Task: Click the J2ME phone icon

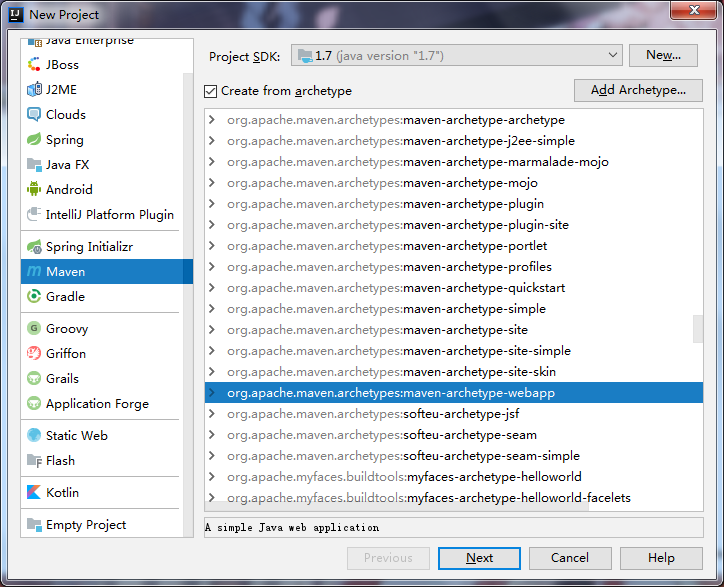Action: point(34,90)
